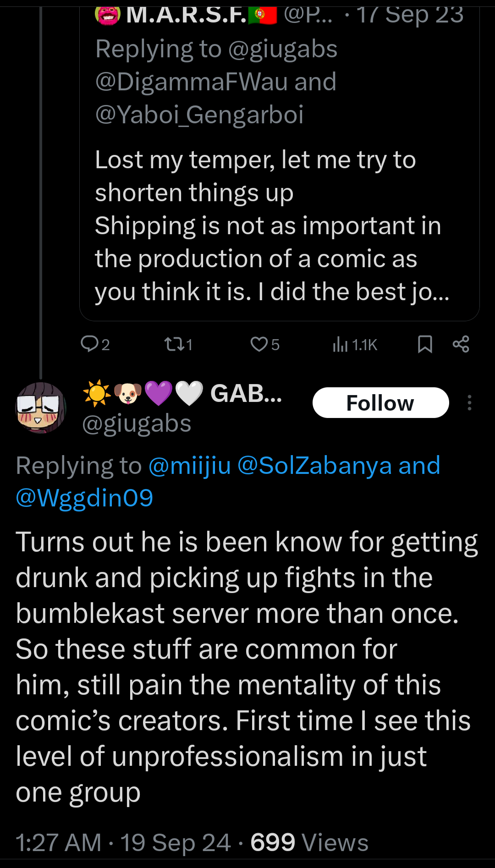Click the 699 Views count
The height and width of the screenshot is (868, 495).
[309, 842]
